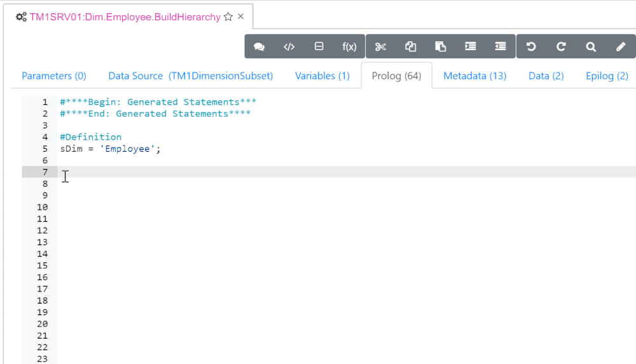Click line number 10 in gutter

click(42, 207)
